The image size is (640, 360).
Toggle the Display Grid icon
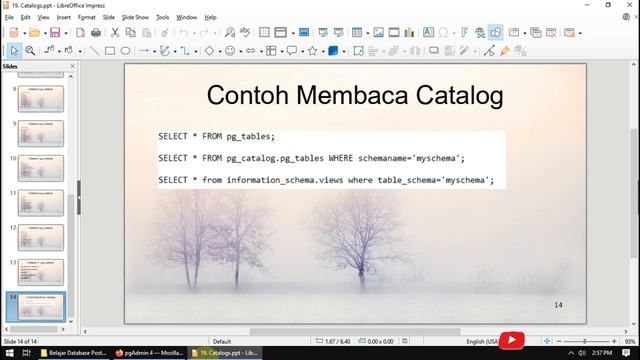click(264, 33)
